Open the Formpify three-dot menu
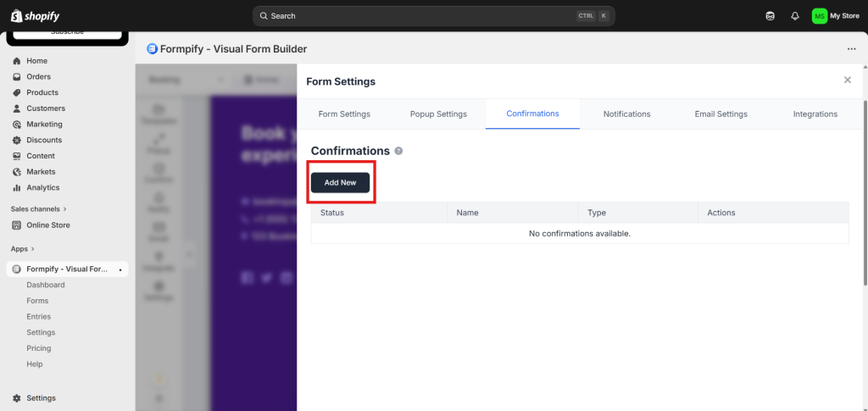Viewport: 868px width, 411px height. pos(851,49)
